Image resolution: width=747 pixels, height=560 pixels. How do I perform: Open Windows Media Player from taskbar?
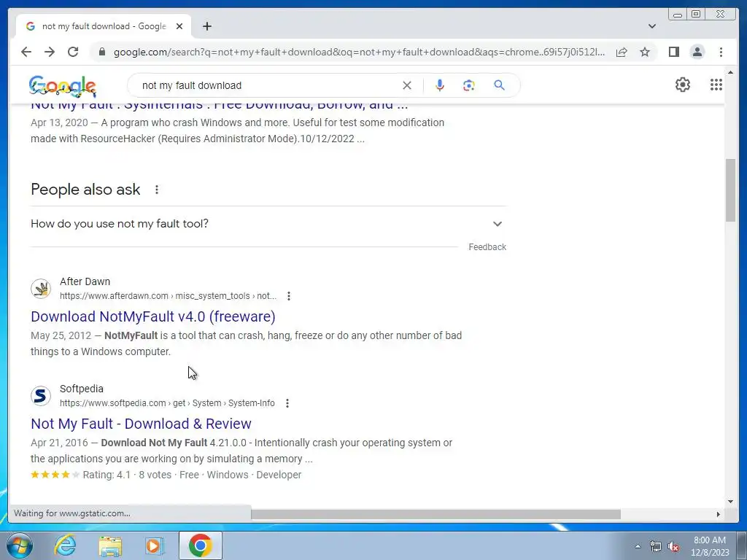click(x=155, y=545)
